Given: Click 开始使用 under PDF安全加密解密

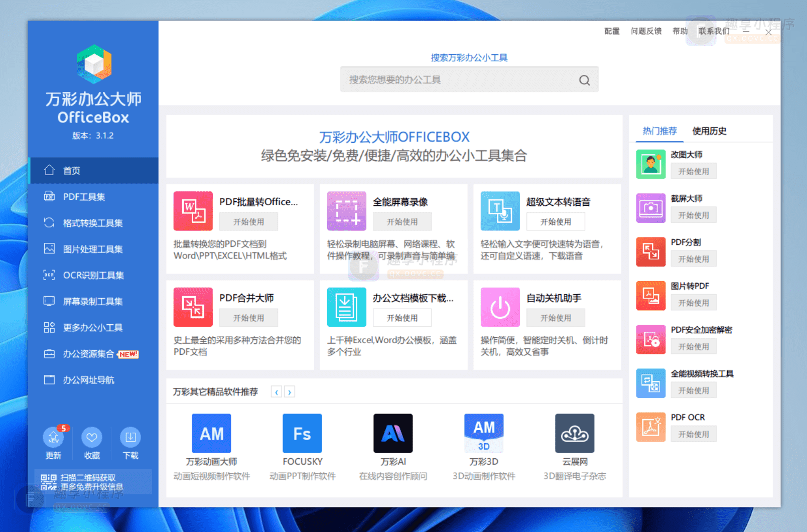Looking at the screenshot, I should click(694, 347).
